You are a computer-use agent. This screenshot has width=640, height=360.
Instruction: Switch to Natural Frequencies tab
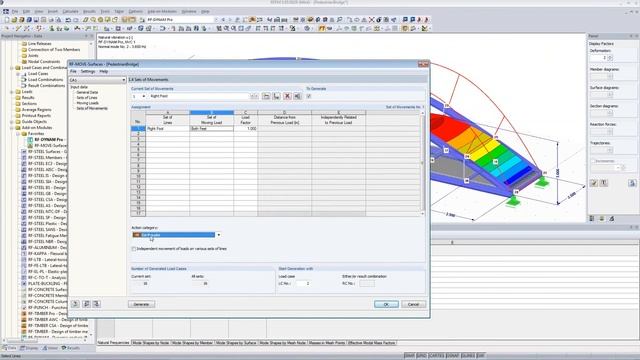point(113,343)
